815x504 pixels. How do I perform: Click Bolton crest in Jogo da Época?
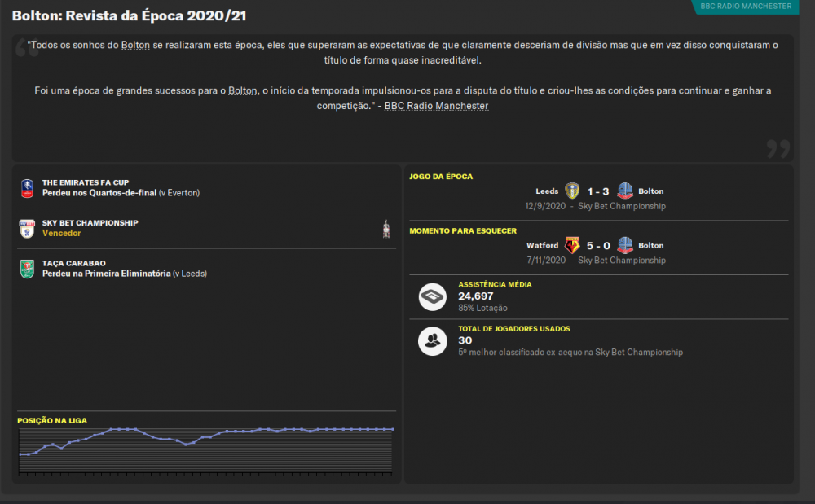625,191
